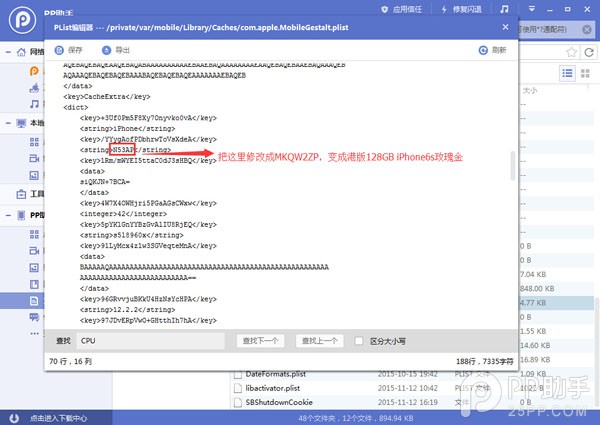Click the search field containing CPU
The width and height of the screenshot is (600, 425).
click(150, 340)
